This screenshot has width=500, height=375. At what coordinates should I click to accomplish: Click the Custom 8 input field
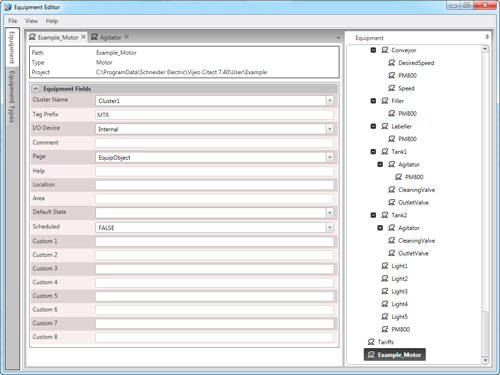[214, 337]
